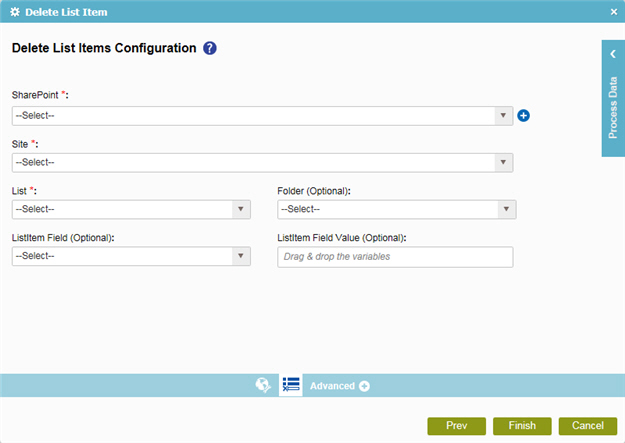Open the Site dropdown list
Image resolution: width=625 pixels, height=443 pixels.
(262, 163)
